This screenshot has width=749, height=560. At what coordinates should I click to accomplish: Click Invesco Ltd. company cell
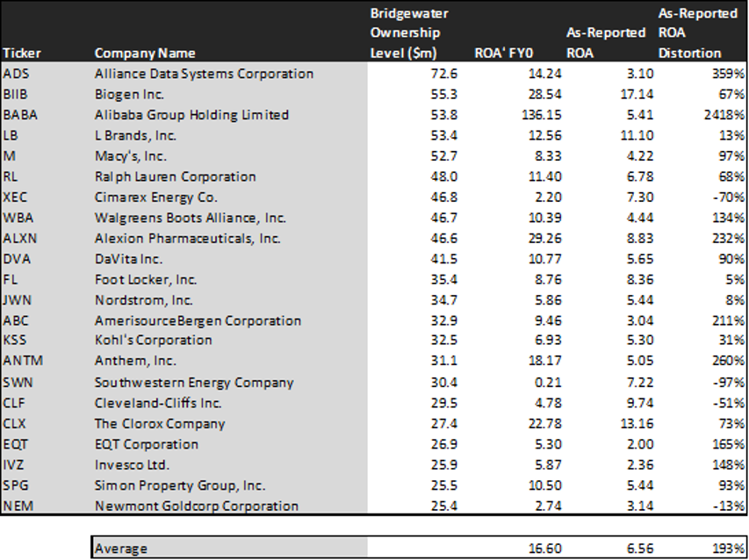pyautogui.click(x=132, y=464)
